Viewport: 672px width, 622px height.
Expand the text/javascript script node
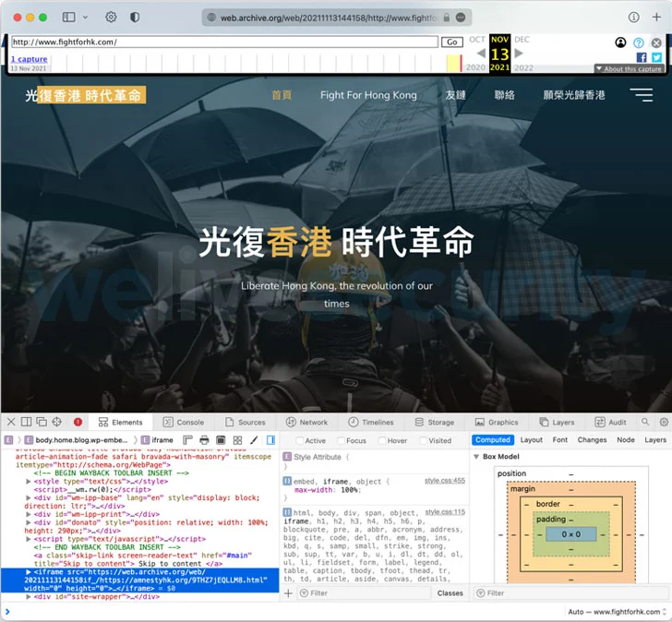click(29, 539)
